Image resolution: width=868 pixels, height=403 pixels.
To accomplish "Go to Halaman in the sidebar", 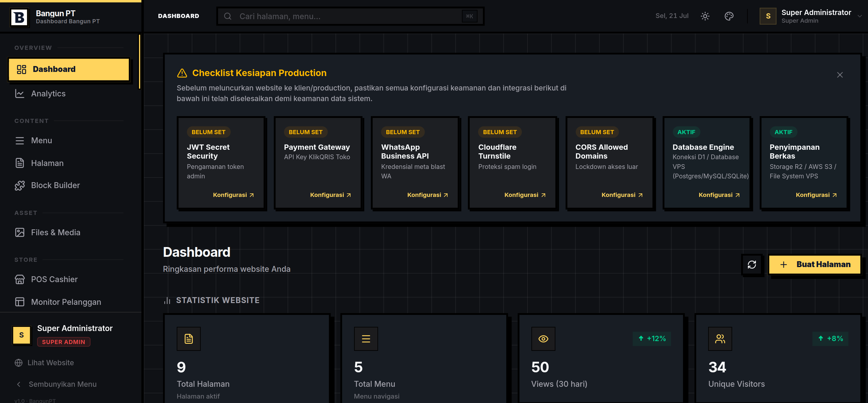I will click(69, 163).
